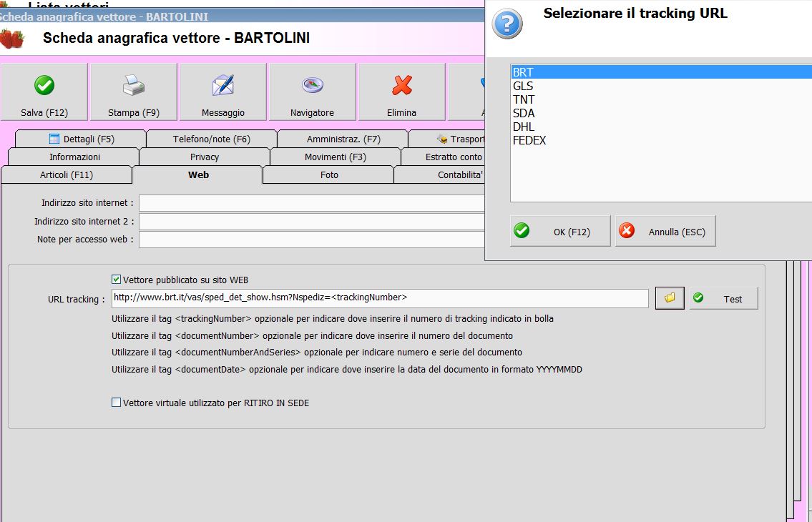
Task: Open the Estratto conto tab
Action: coord(444,157)
